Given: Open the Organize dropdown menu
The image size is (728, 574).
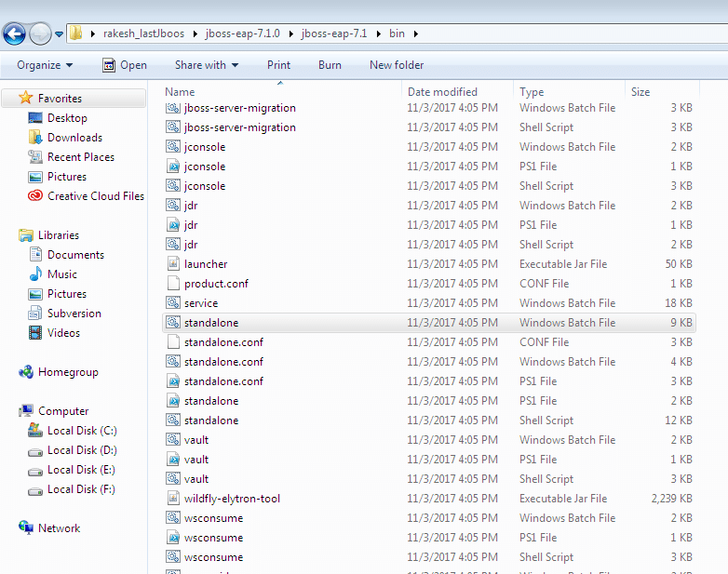Looking at the screenshot, I should pyautogui.click(x=45, y=65).
